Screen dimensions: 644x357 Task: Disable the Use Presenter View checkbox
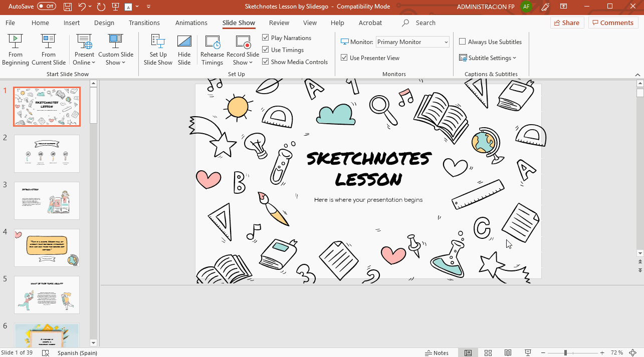click(344, 58)
